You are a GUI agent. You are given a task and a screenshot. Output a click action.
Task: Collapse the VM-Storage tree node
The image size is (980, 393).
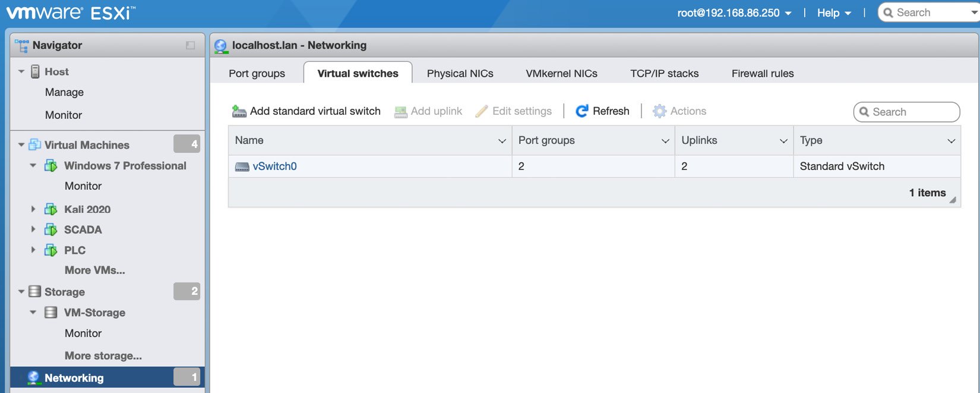pos(33,312)
